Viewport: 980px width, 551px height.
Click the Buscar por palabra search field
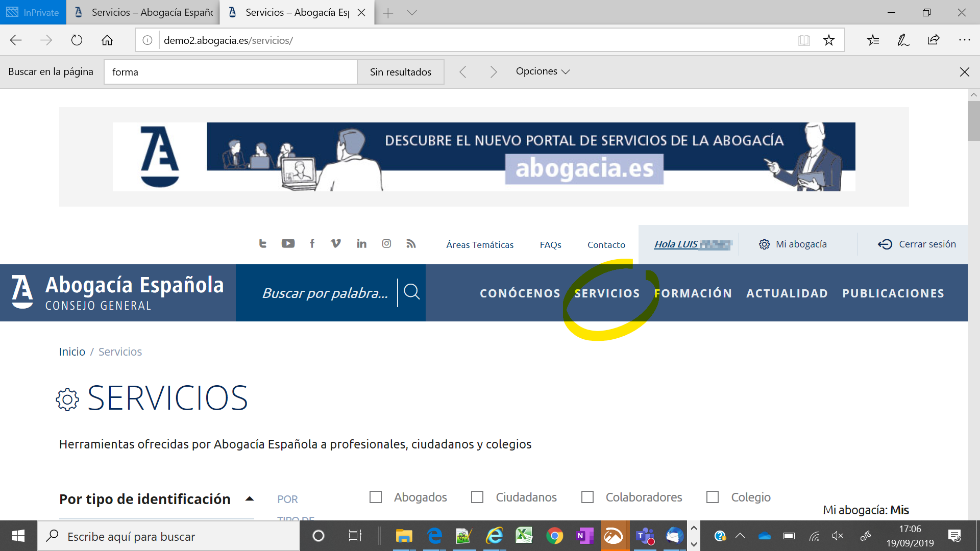pyautogui.click(x=325, y=293)
